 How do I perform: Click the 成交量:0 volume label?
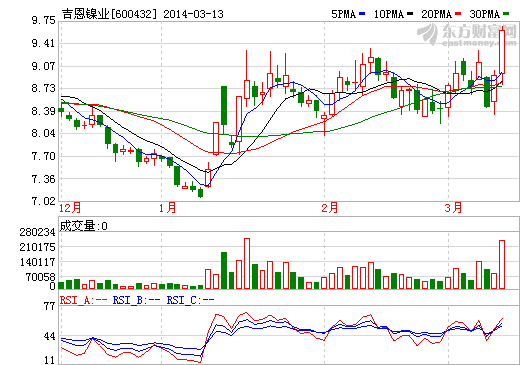click(x=84, y=226)
